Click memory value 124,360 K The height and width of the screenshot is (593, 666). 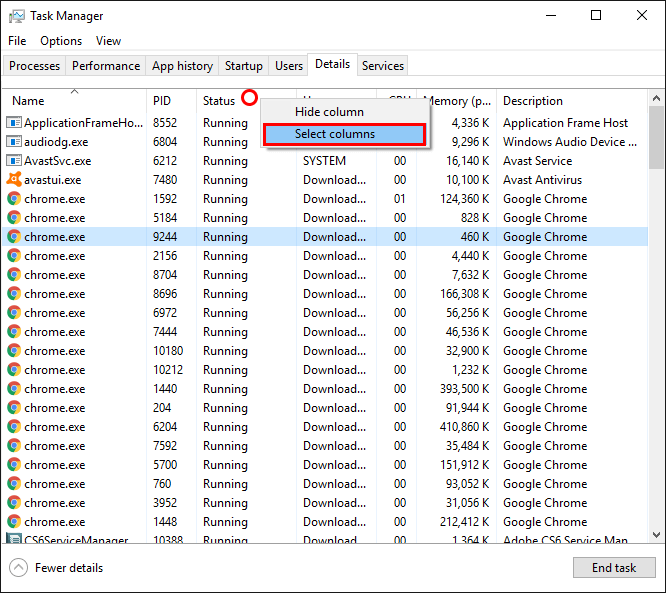465,199
